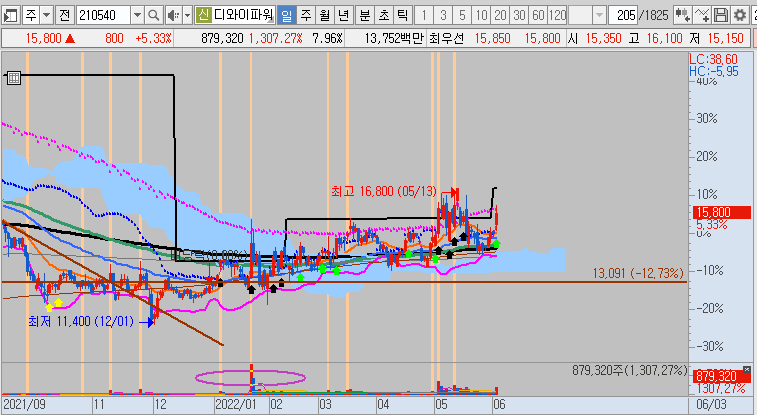Click the trading value 13,752백만
757x415 pixels.
tap(394, 38)
